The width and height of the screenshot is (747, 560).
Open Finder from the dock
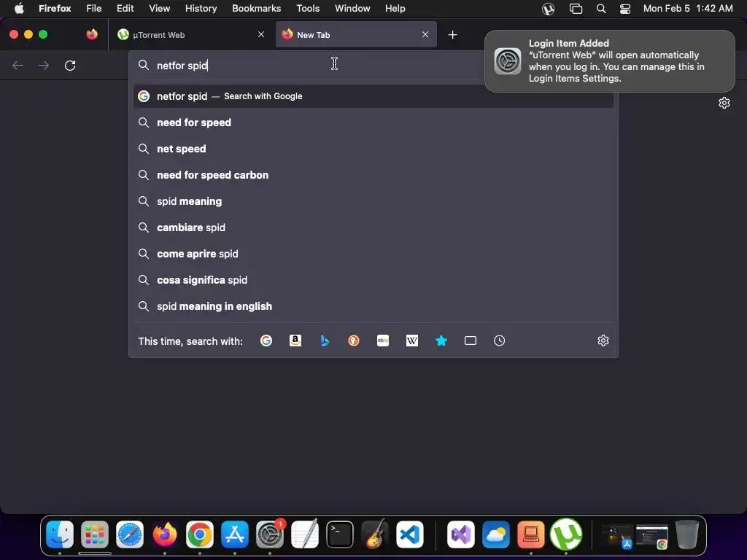pyautogui.click(x=60, y=534)
